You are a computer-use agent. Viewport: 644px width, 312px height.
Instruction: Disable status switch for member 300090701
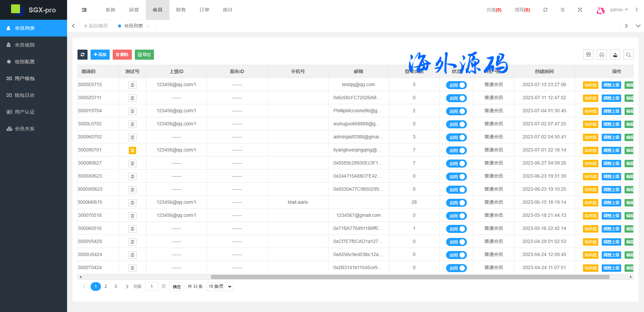pos(456,150)
